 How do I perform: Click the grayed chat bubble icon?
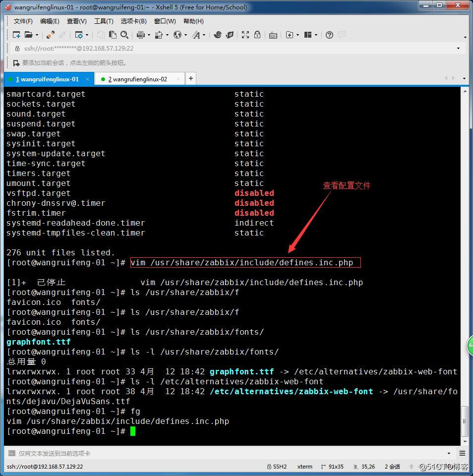click(x=342, y=35)
